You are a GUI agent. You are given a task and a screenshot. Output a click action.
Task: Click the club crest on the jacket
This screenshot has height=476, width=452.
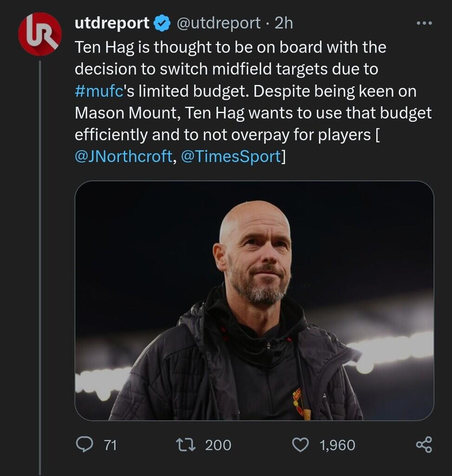pos(299,401)
